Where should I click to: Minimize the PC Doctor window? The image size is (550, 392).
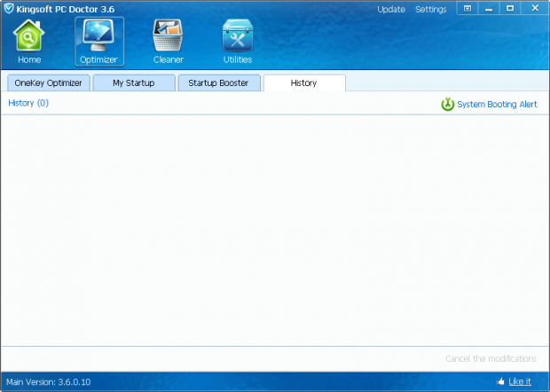[489, 8]
